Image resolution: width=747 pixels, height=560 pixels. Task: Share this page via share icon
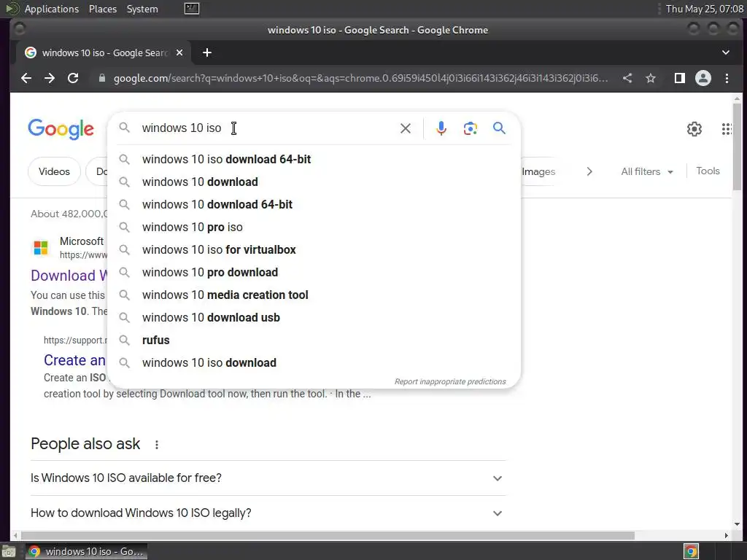[x=627, y=78]
